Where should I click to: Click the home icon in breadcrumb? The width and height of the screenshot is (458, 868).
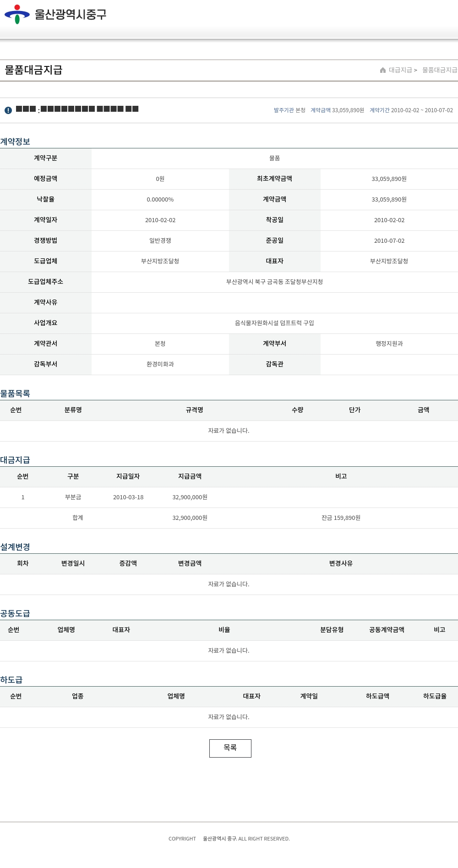coord(383,70)
